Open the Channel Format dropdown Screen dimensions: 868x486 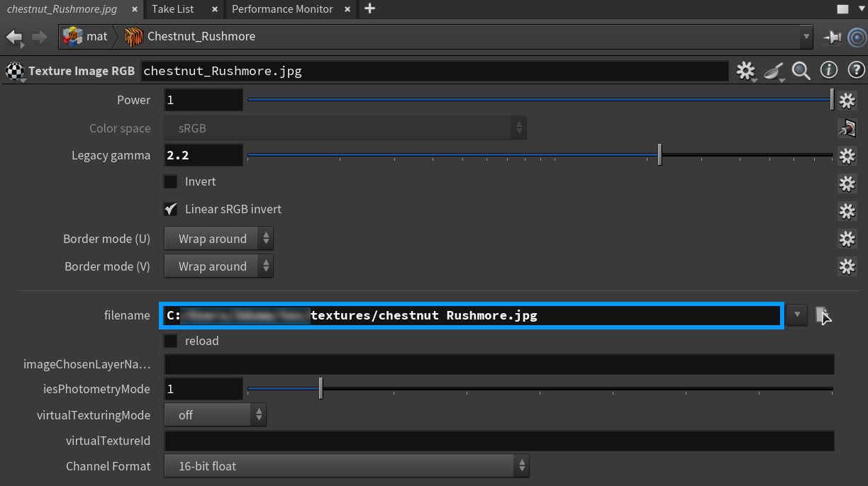(347, 466)
